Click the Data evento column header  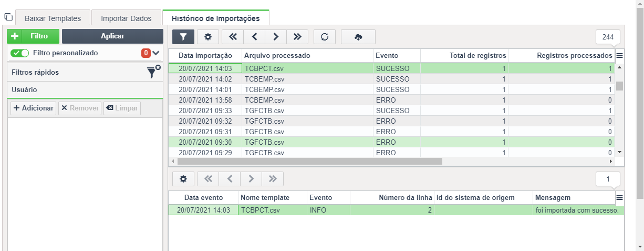[203, 197]
